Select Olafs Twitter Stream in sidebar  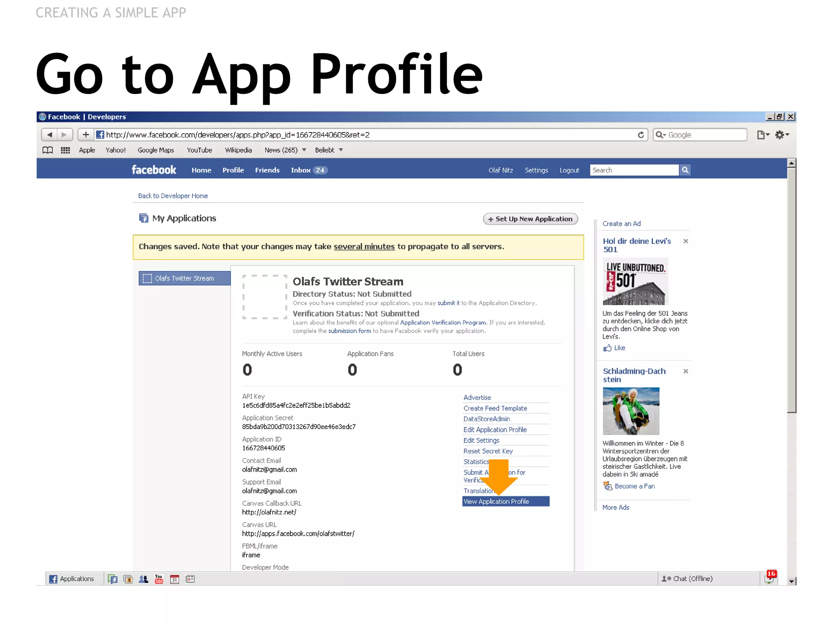[x=185, y=278]
